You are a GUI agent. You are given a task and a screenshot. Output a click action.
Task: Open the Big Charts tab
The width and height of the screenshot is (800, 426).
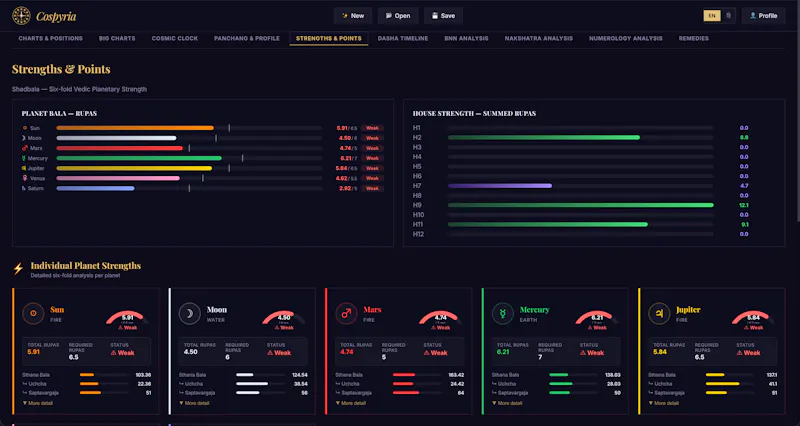coord(117,38)
